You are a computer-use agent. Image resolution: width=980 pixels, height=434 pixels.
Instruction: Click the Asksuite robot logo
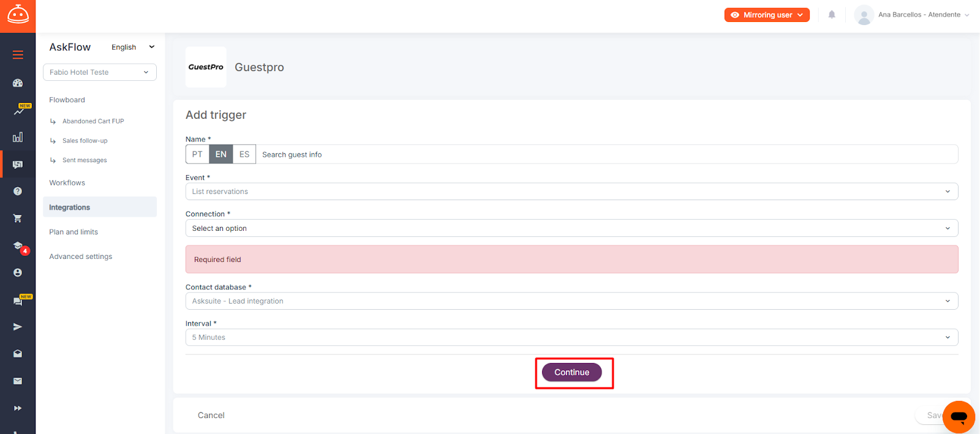(18, 15)
